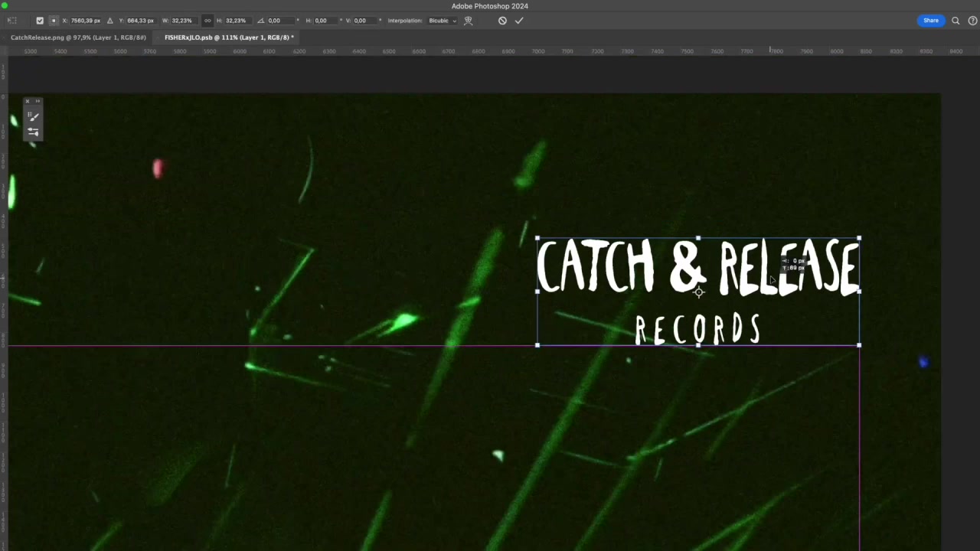The width and height of the screenshot is (980, 551).
Task: Click the bottom-center transform handle
Action: point(698,345)
